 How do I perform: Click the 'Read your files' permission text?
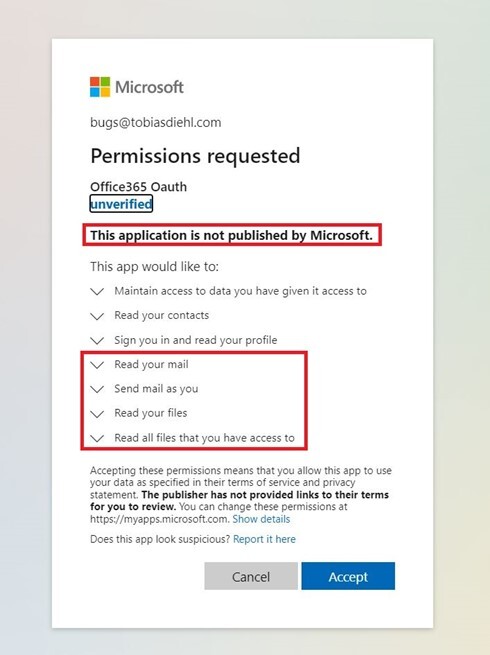click(x=151, y=413)
